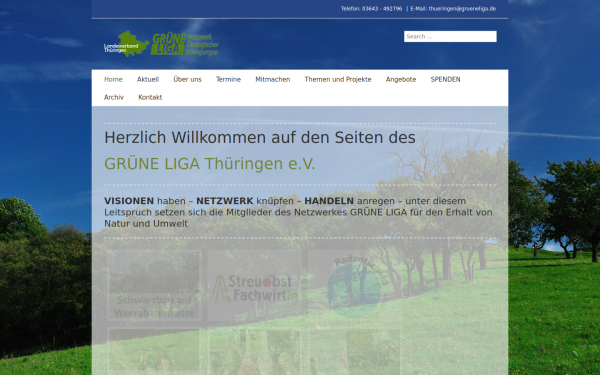Open the Mitmachen menu item
This screenshot has width=600, height=375.
[272, 79]
